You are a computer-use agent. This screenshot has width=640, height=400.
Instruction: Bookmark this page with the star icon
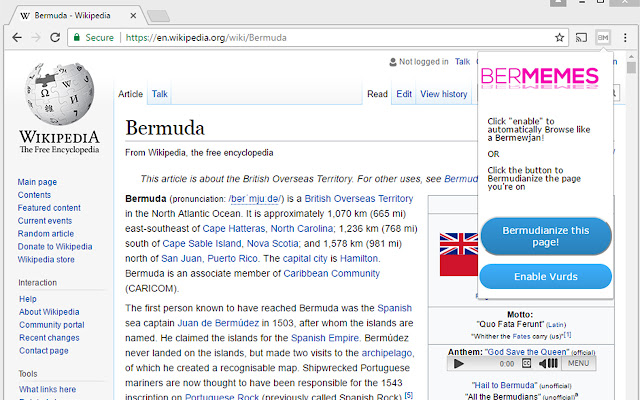(559, 38)
